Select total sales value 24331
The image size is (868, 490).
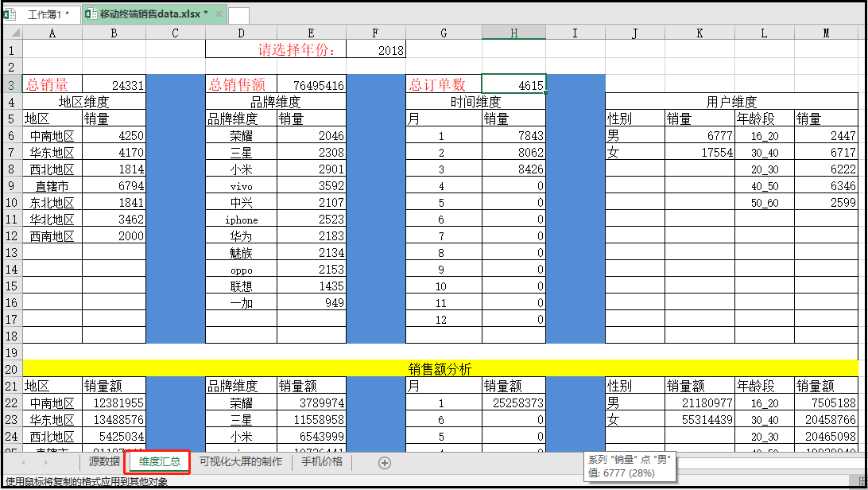click(114, 84)
